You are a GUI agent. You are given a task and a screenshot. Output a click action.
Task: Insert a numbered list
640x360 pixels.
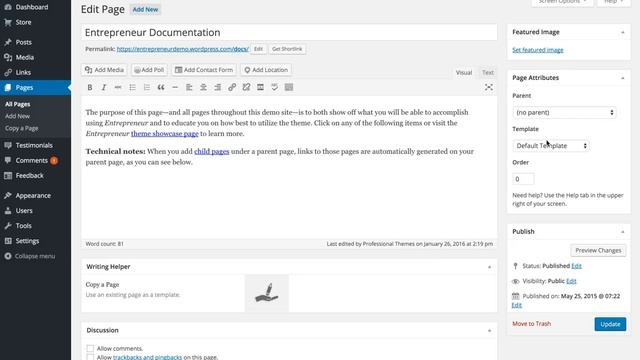(147, 87)
